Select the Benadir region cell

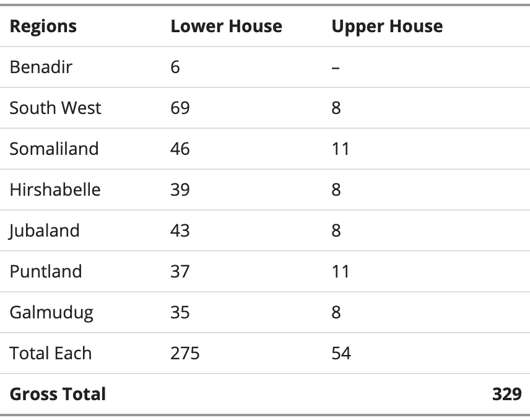41,67
